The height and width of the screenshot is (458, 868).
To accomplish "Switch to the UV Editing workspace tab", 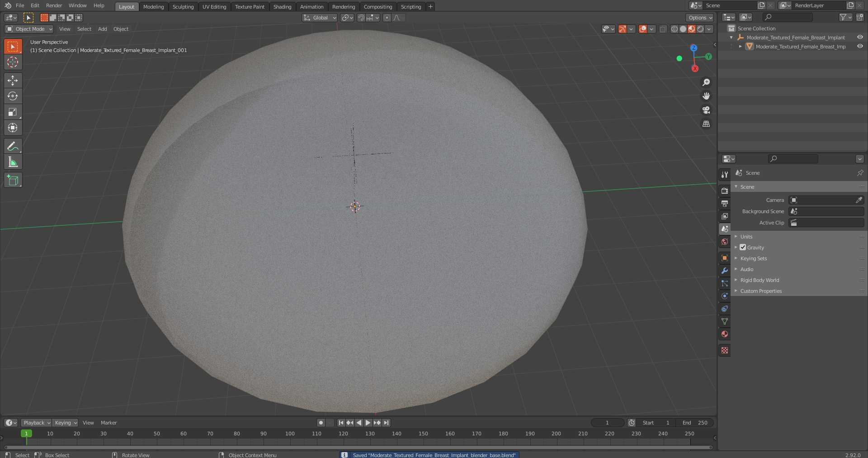I will [x=214, y=7].
